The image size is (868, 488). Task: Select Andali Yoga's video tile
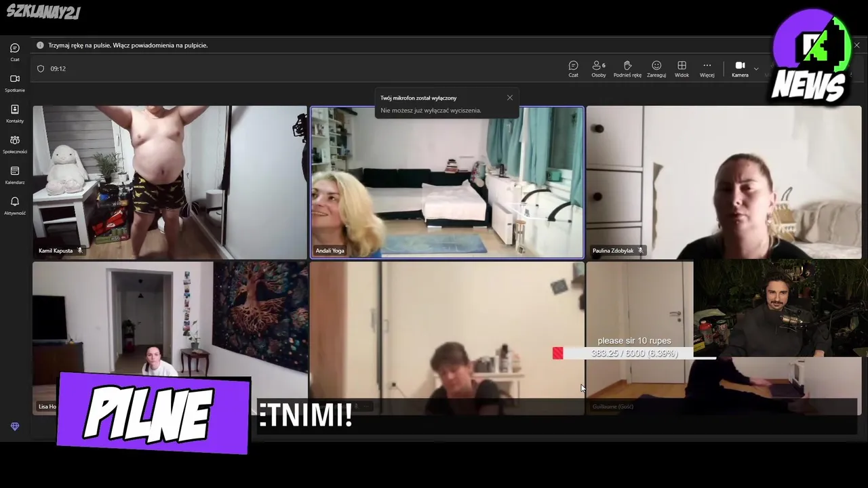pos(447,182)
